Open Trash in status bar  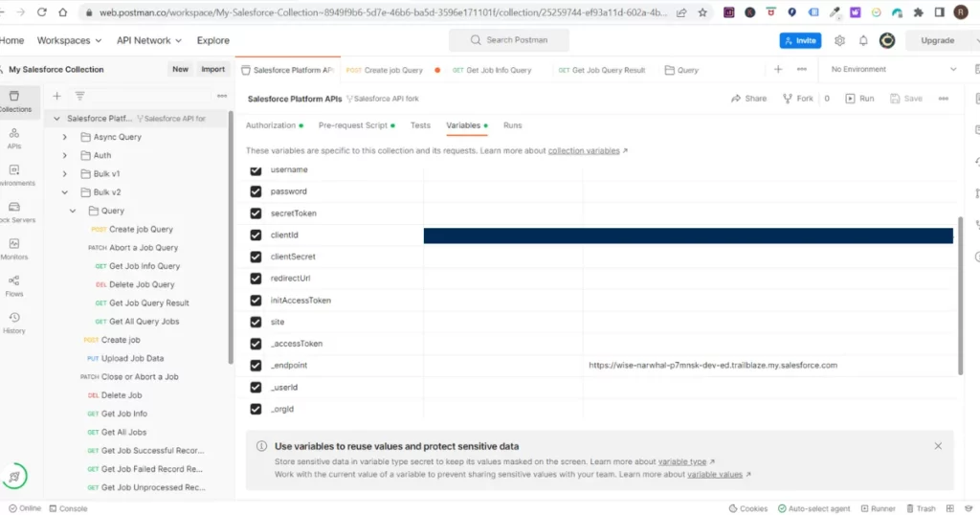[x=921, y=508]
